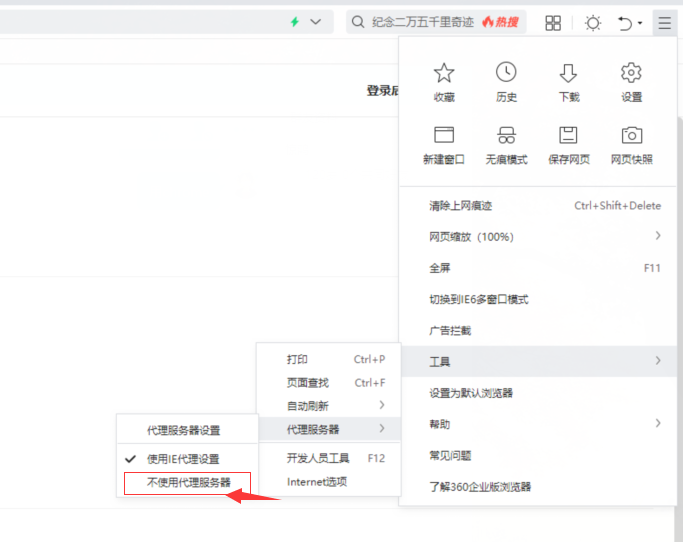Start 无痕模式 incognito mode icon
Image resolution: width=683 pixels, height=542 pixels.
(x=507, y=135)
